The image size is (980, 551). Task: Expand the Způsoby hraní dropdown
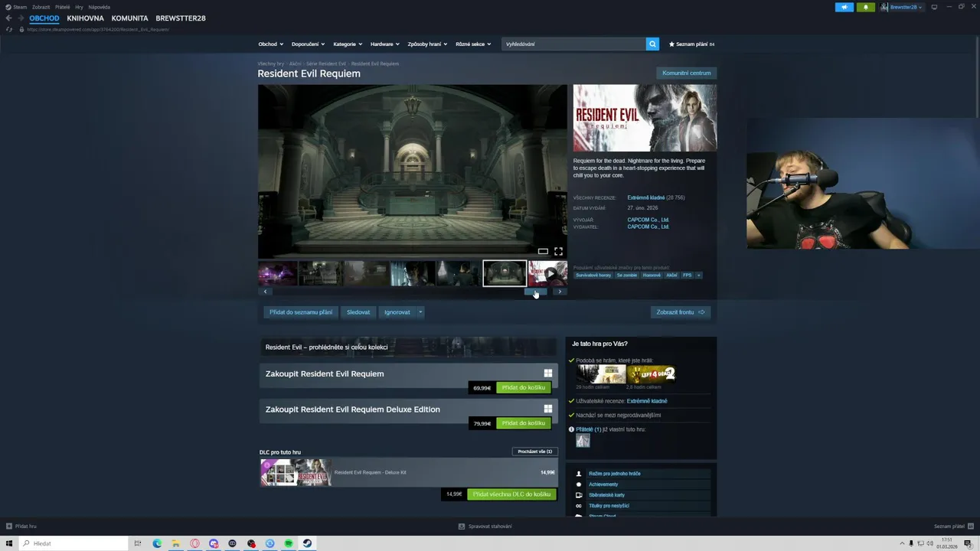427,44
